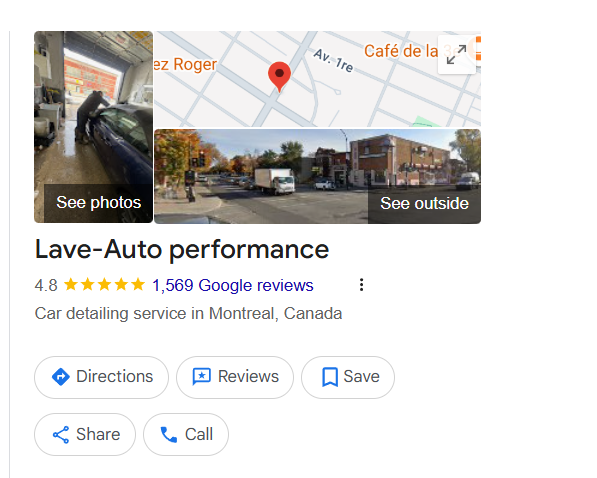Click the Reviews star speech bubble icon
Viewport: 597px width, 478px height.
[x=201, y=377]
